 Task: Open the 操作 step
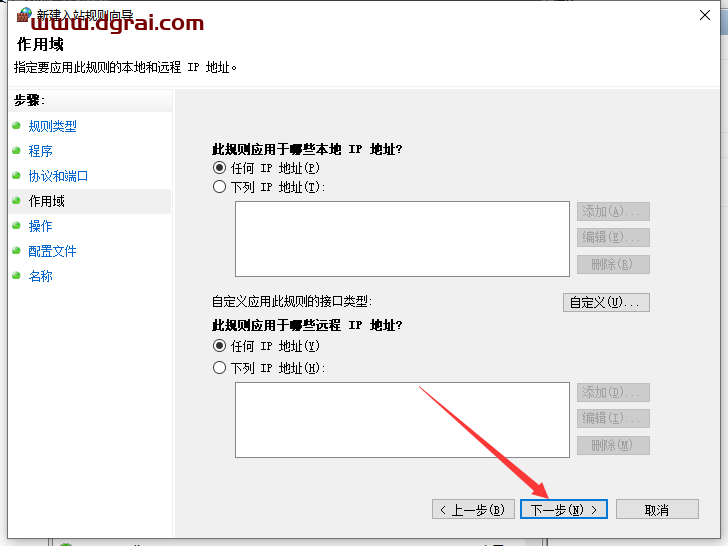pyautogui.click(x=40, y=226)
